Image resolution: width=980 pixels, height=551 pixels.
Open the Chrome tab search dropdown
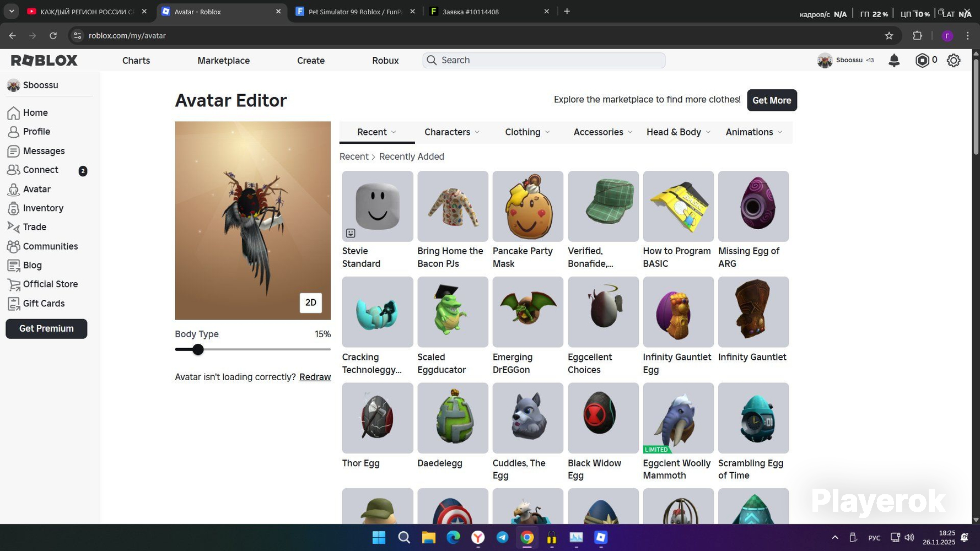[x=11, y=11]
